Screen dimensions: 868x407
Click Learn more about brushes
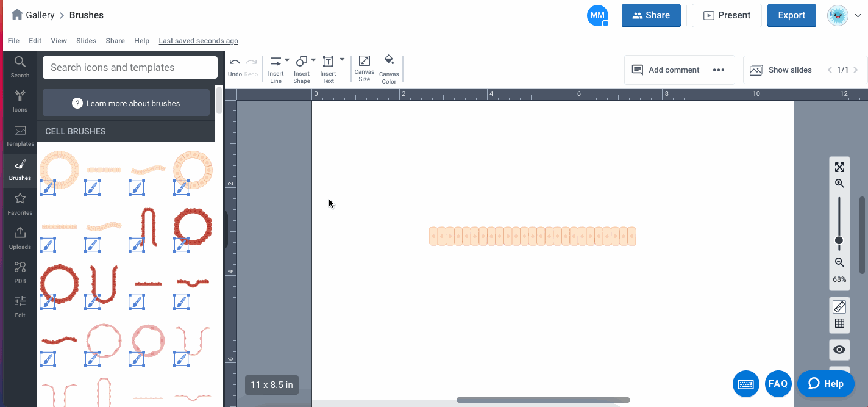pos(126,103)
